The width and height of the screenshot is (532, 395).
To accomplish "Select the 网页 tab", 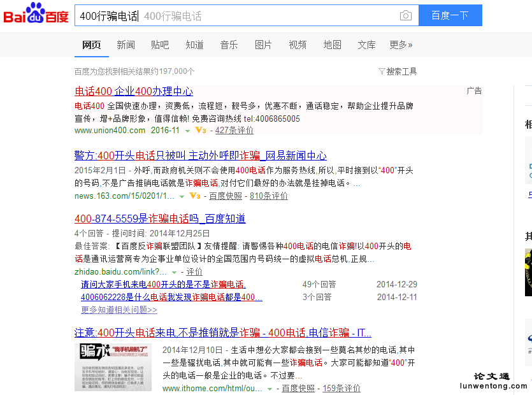I will click(92, 45).
